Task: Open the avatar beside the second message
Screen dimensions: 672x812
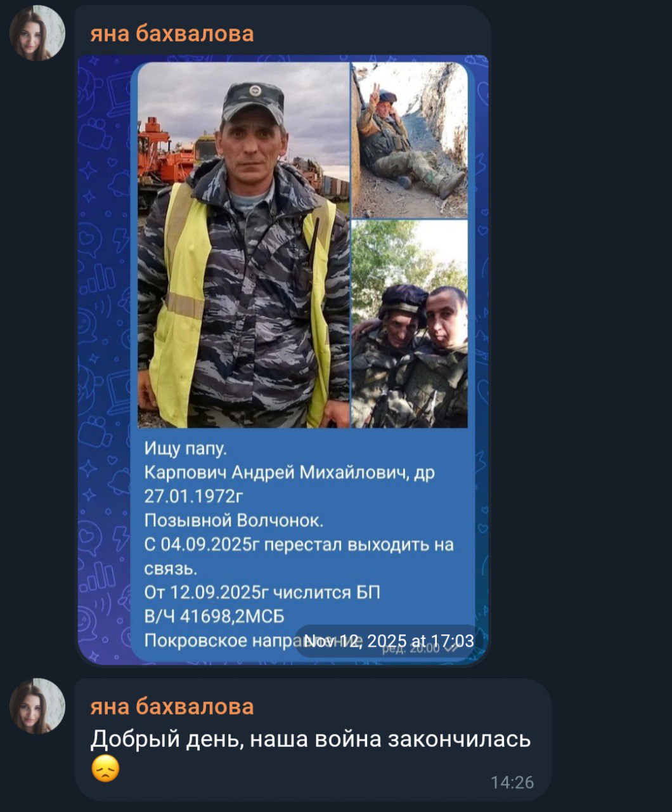Action: [x=37, y=706]
